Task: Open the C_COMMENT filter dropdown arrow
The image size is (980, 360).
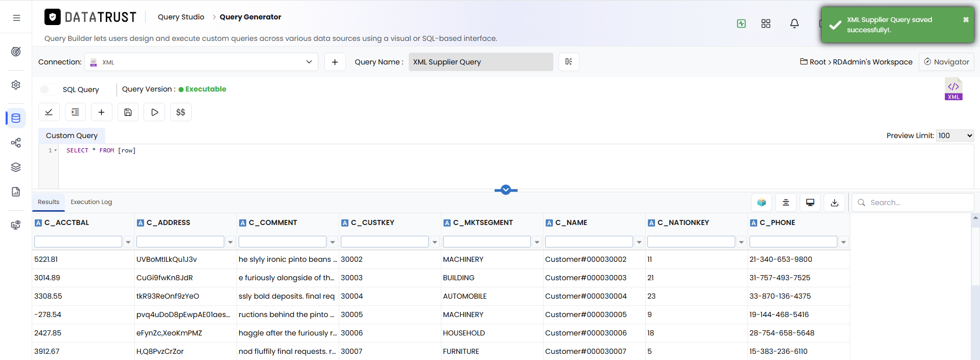Action: pos(333,242)
